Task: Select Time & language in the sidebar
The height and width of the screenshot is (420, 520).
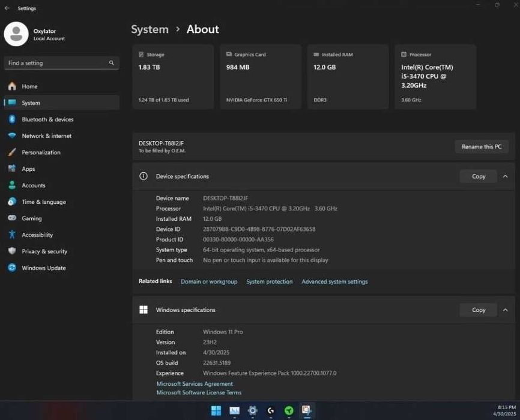Action: 44,202
